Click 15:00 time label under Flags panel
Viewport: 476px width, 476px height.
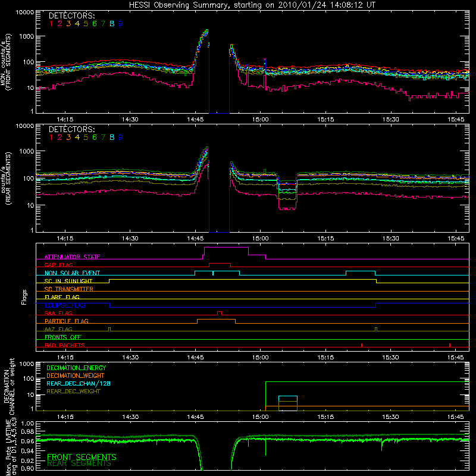(x=261, y=358)
